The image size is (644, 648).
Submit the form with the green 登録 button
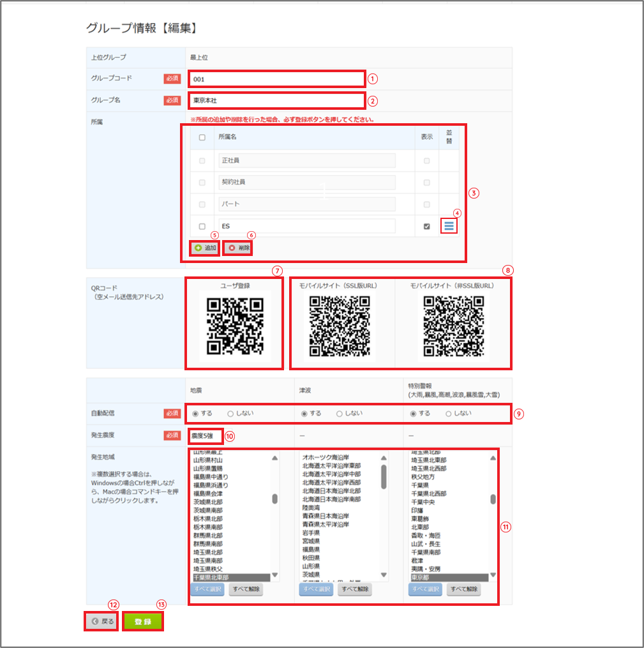[143, 621]
